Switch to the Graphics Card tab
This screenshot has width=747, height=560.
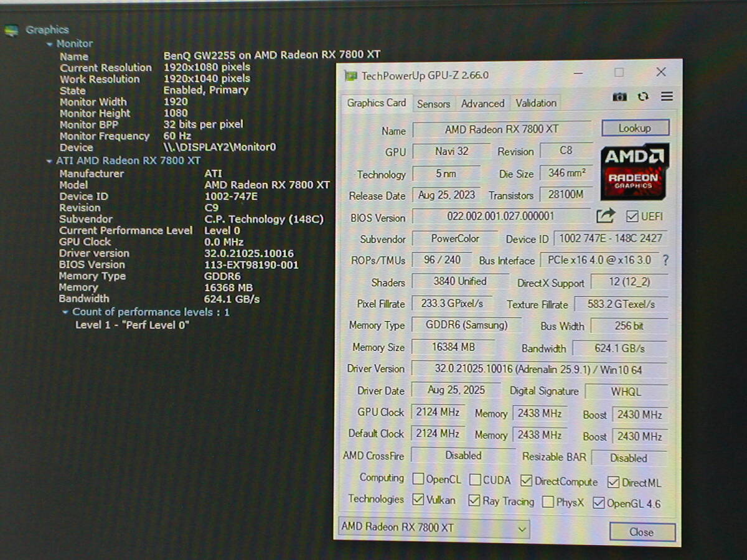(x=377, y=103)
